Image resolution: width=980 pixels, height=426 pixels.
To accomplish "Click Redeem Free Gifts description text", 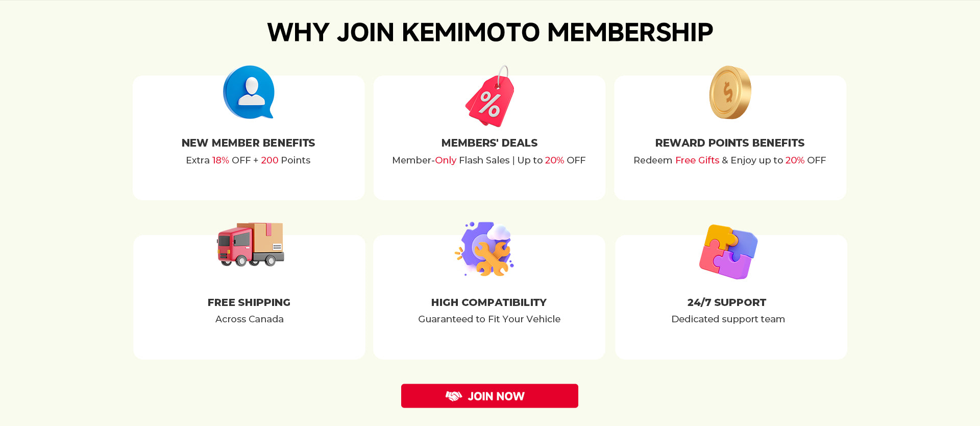I will pos(729,160).
